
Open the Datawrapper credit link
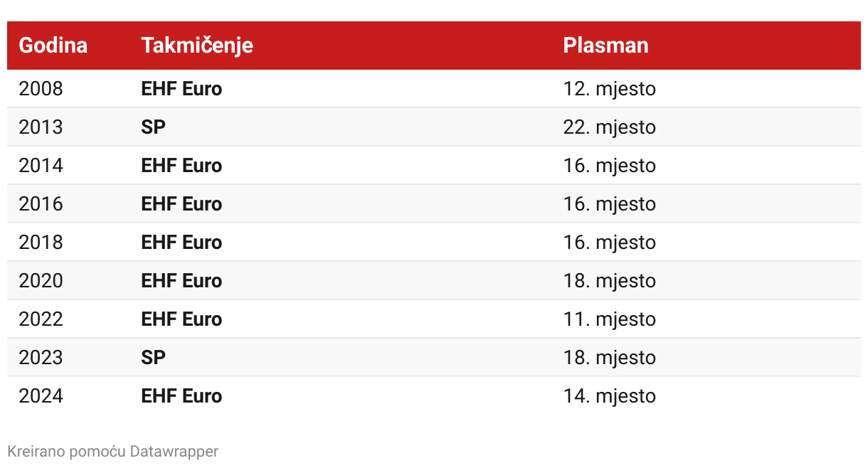pos(174,451)
